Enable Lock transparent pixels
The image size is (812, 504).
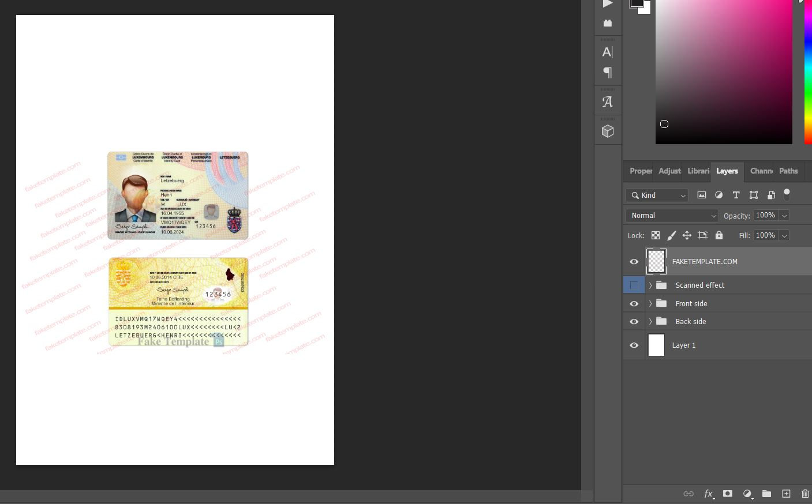656,235
